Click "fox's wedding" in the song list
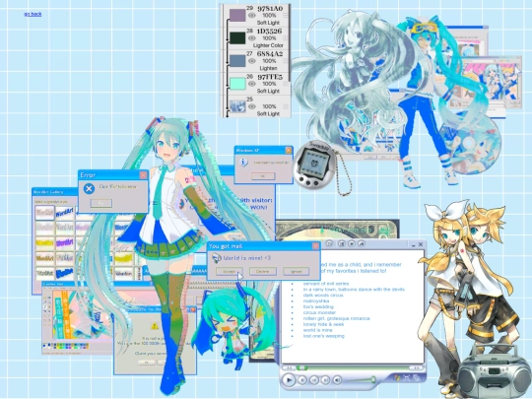Image resolution: width=532 pixels, height=399 pixels. (318, 306)
